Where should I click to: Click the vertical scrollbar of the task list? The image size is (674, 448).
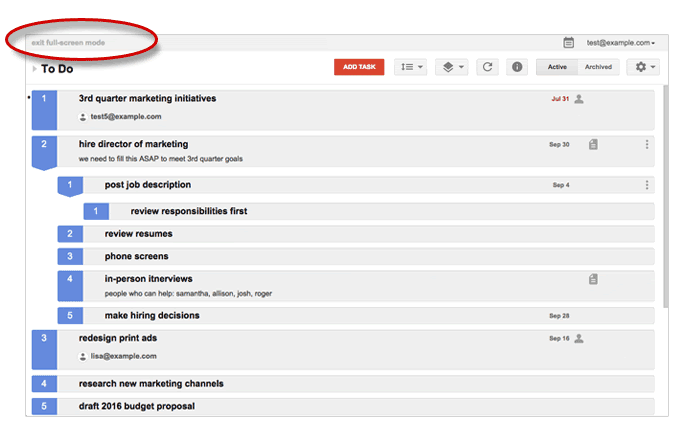click(666, 196)
